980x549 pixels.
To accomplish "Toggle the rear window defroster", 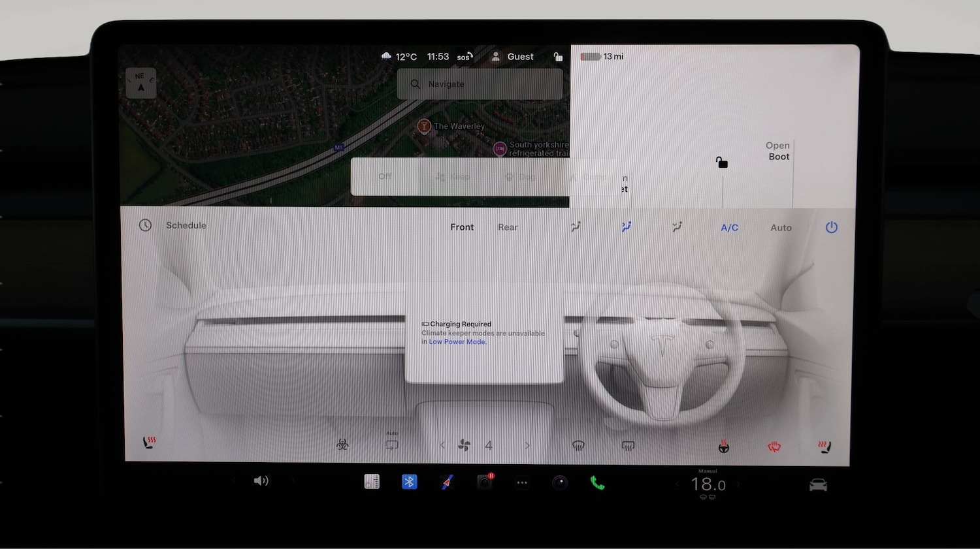I will [x=628, y=445].
